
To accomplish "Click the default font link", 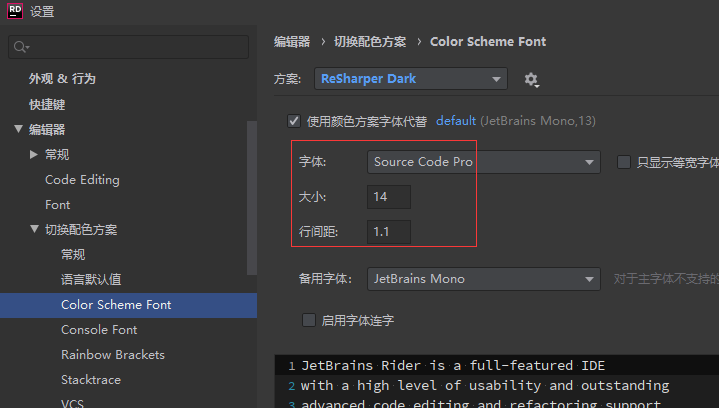I will pyautogui.click(x=456, y=121).
